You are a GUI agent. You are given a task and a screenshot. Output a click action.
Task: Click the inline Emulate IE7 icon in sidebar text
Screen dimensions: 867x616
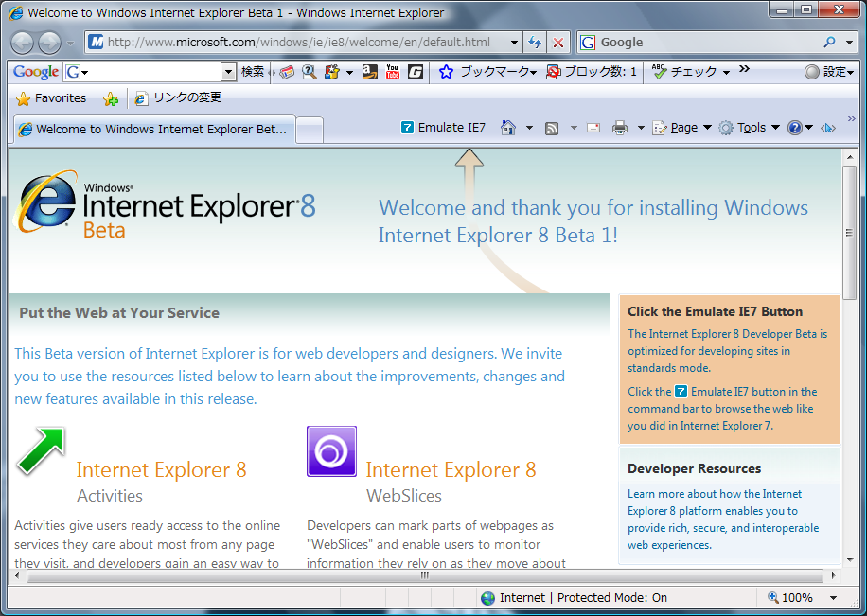tap(681, 392)
